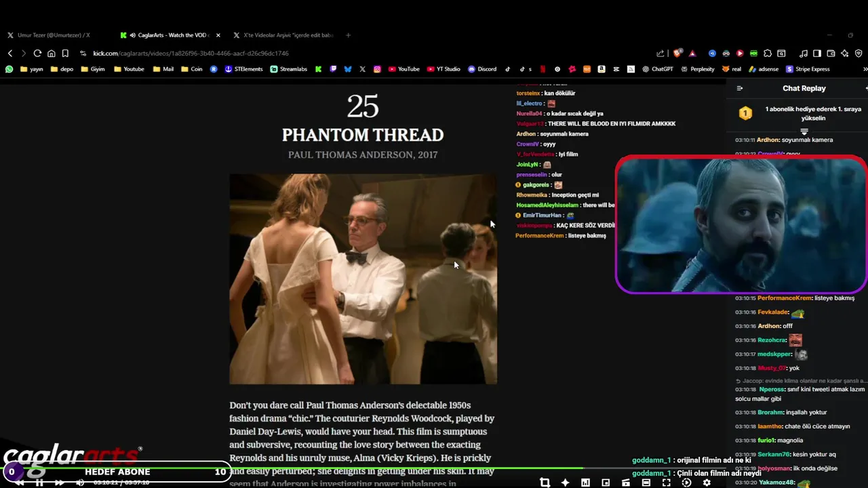Open the Brave VPN shield icon
868x488 pixels.
click(859, 54)
